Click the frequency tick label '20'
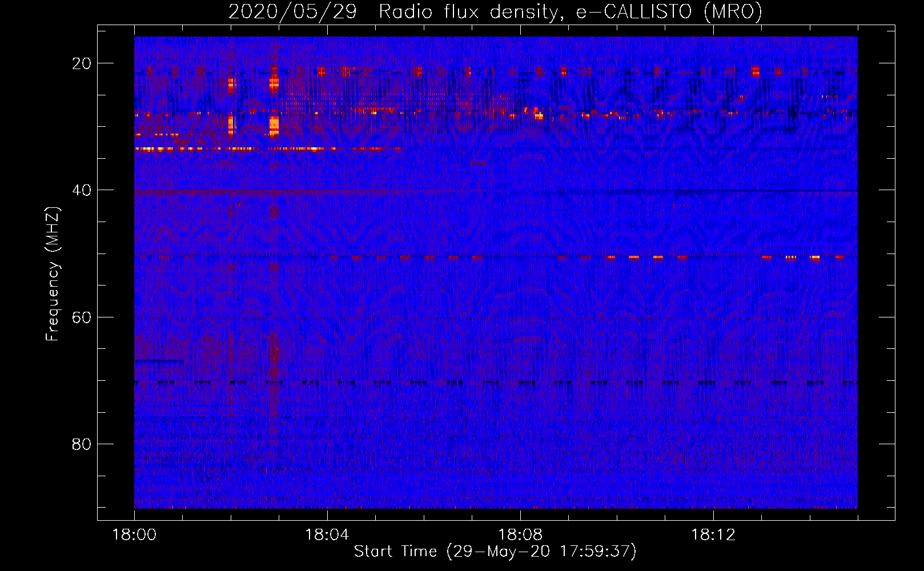This screenshot has height=571, width=924. pyautogui.click(x=82, y=63)
